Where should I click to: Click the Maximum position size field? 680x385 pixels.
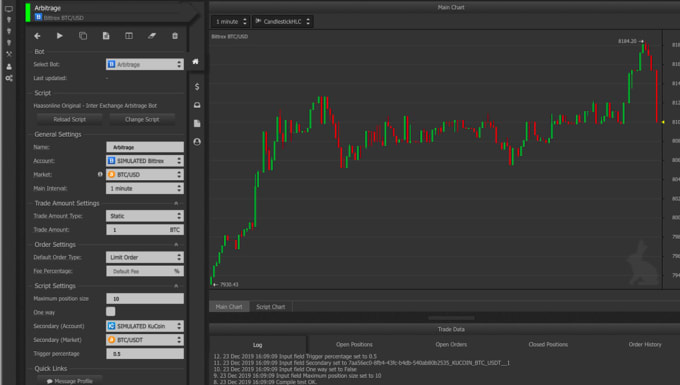145,299
